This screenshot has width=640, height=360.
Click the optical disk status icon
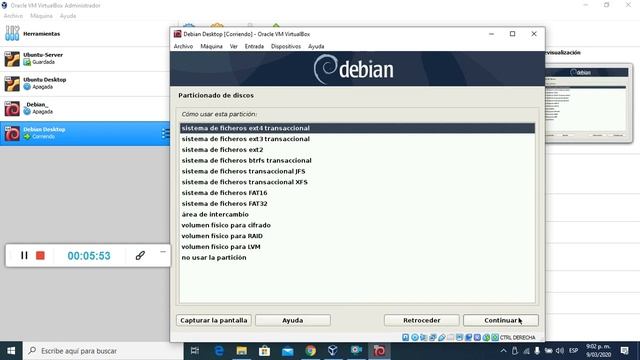(415, 338)
